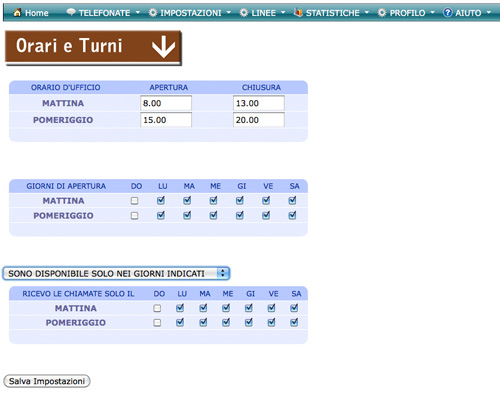This screenshot has height=418, width=500.
Task: Click the Profilo gear icon
Action: coord(382,13)
